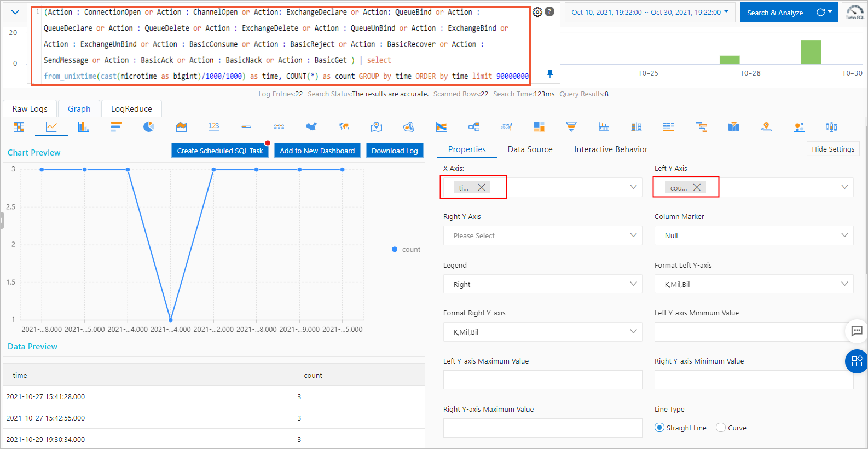Switch to the Raw Logs tab

[x=30, y=109]
